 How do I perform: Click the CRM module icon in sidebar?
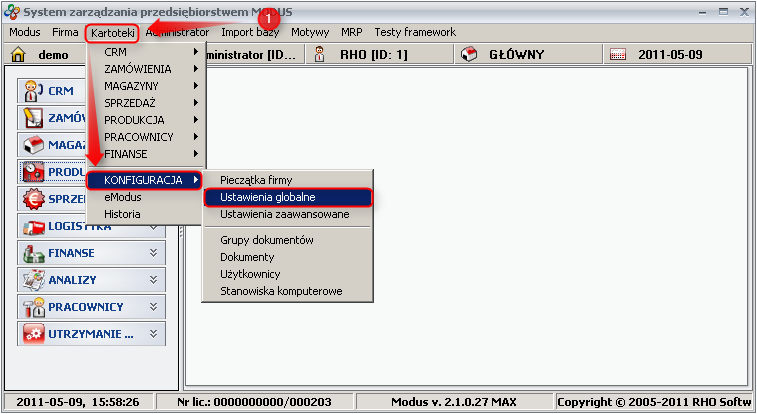pyautogui.click(x=33, y=91)
